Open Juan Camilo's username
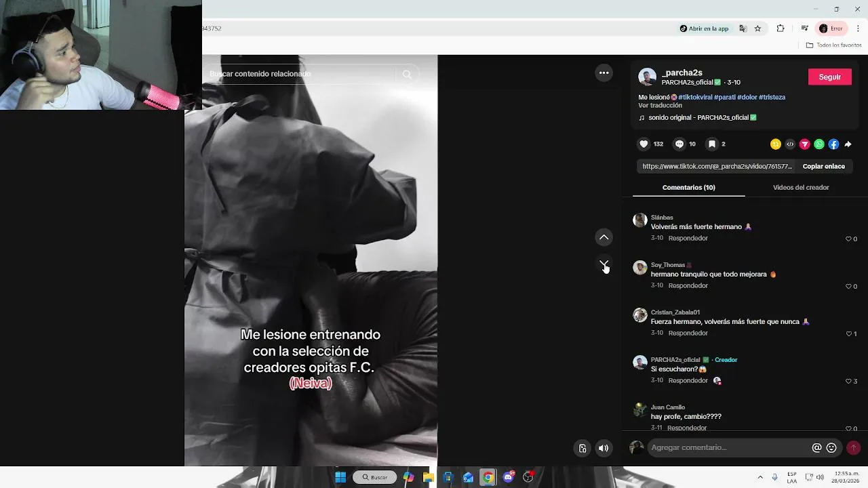 click(x=668, y=407)
